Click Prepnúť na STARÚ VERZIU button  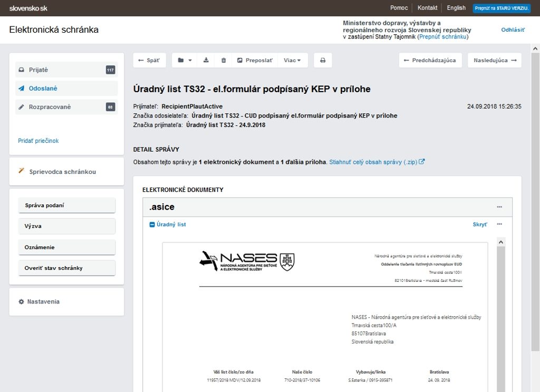501,8
